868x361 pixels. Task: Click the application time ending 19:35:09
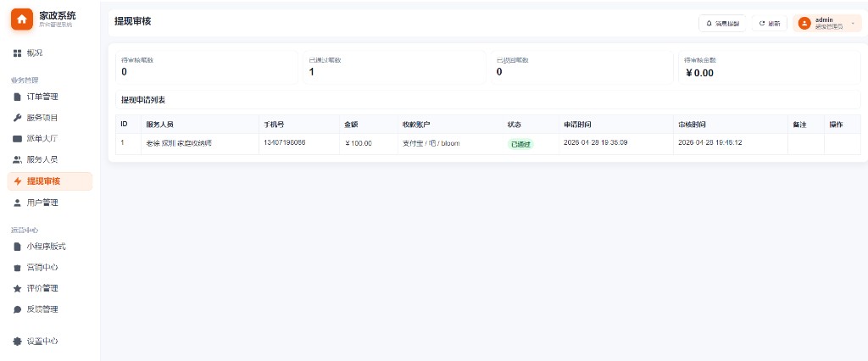click(595, 143)
